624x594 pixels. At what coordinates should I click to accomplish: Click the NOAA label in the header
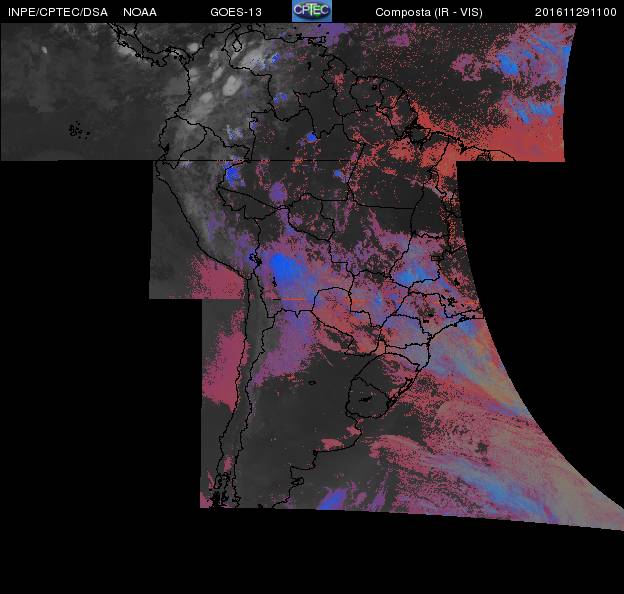pos(139,12)
